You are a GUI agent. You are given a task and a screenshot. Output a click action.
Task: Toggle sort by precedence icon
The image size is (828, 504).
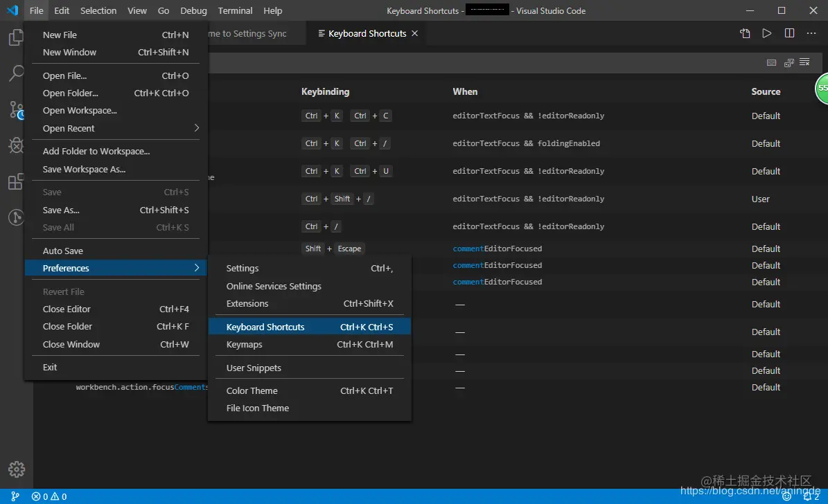789,63
